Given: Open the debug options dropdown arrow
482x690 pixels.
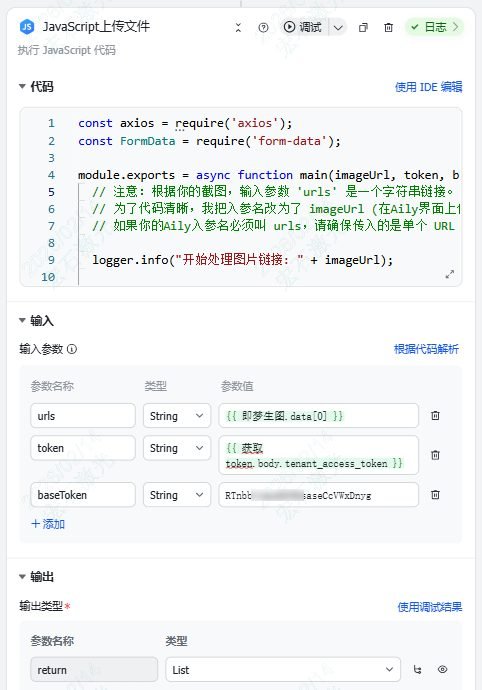Looking at the screenshot, I should point(338,28).
